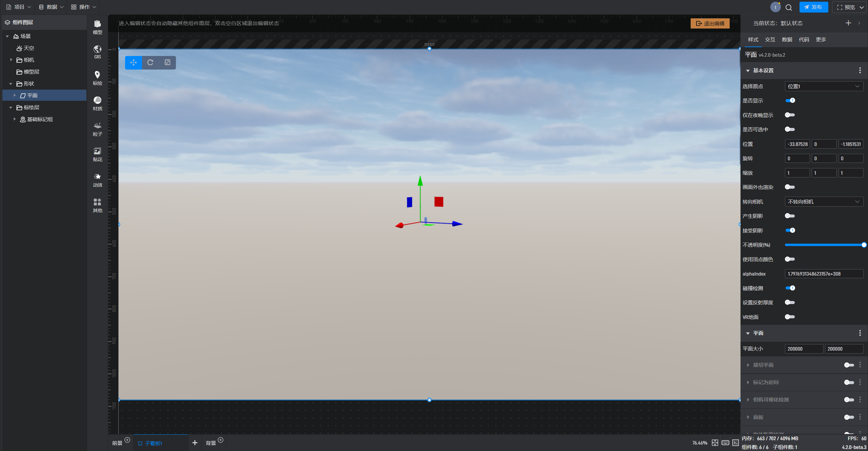The image size is (868, 451).
Task: Activate the scale gizmo tool in viewport
Action: [167, 62]
